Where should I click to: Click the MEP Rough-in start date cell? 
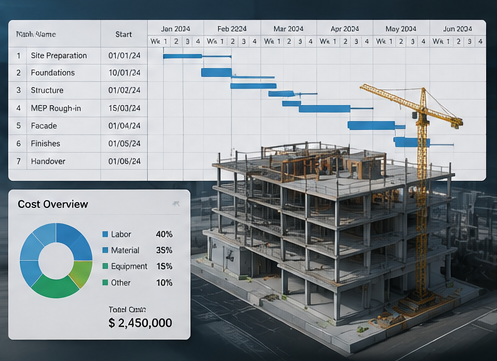[x=124, y=108]
